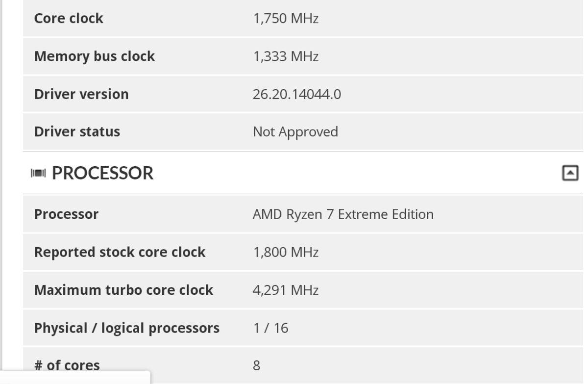This screenshot has width=588, height=384.
Task: Click the Processor row label
Action: [x=66, y=214]
